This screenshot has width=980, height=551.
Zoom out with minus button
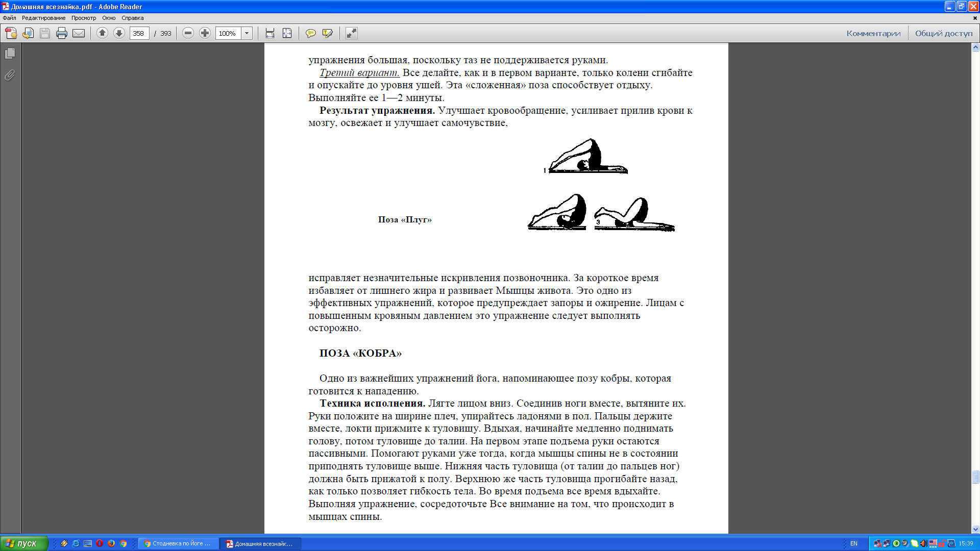188,33
